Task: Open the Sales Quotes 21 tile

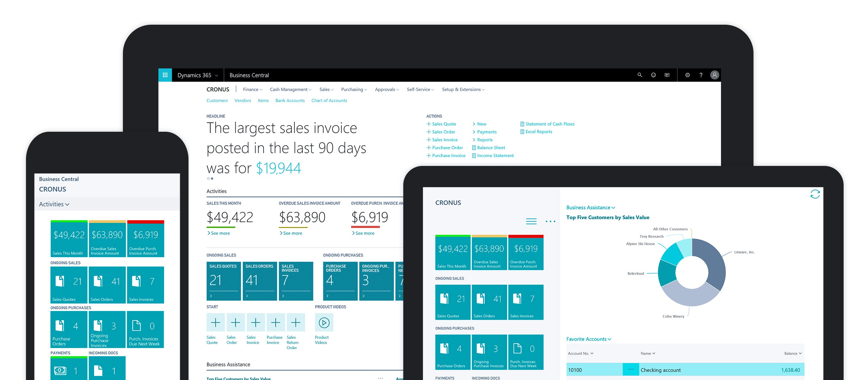Action: click(223, 281)
